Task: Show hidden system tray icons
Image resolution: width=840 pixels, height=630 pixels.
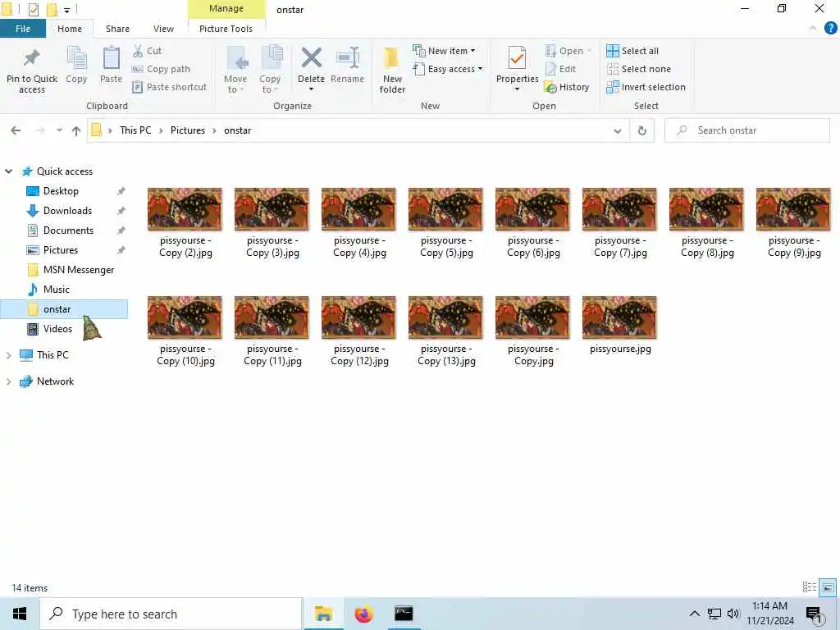Action: click(x=694, y=614)
